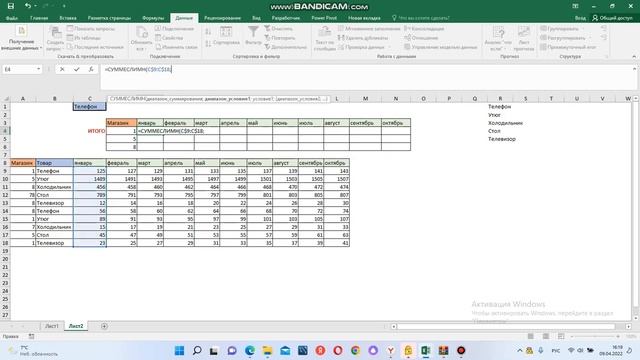Switch to the Разметка страницы ribbon tab

pos(109,18)
